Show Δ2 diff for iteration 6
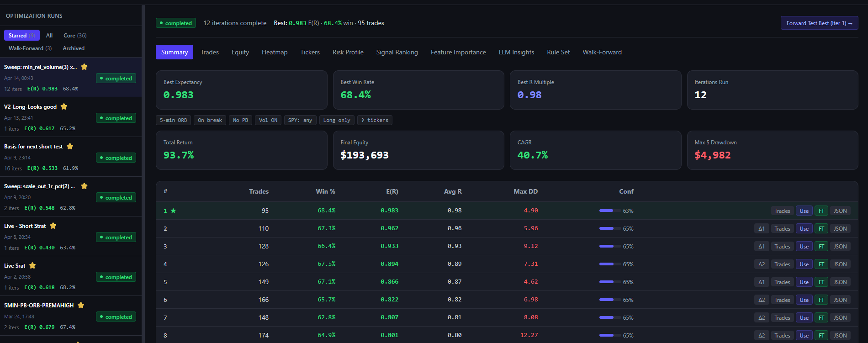868x343 pixels. (x=762, y=300)
